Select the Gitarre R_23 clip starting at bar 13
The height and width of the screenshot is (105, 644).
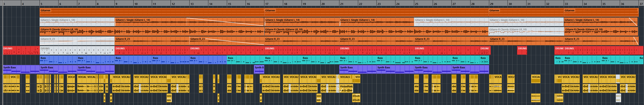tap(227, 41)
